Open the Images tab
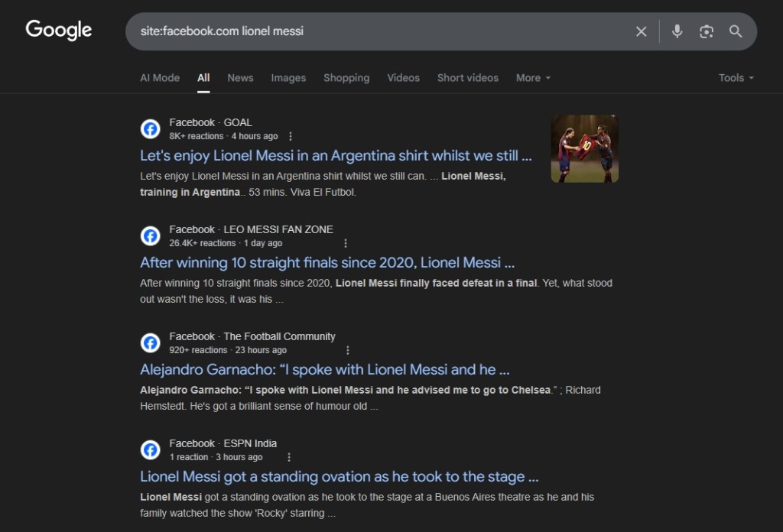 click(288, 78)
